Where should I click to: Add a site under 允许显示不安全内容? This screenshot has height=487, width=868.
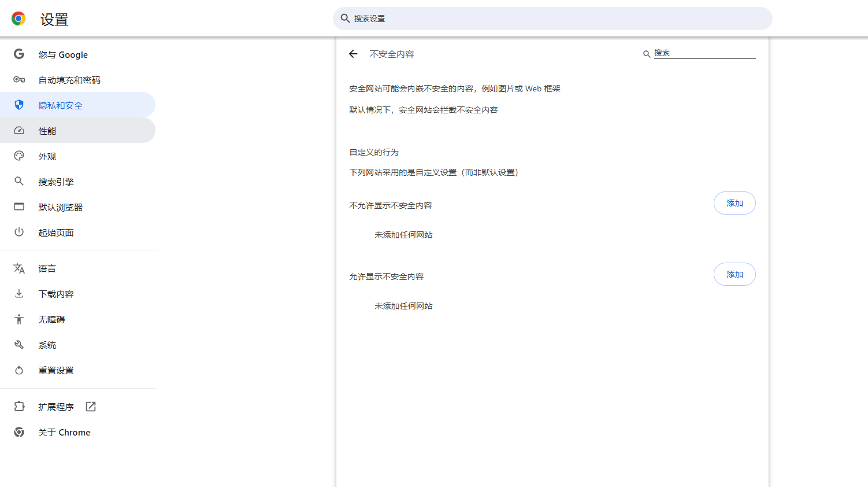pos(734,274)
